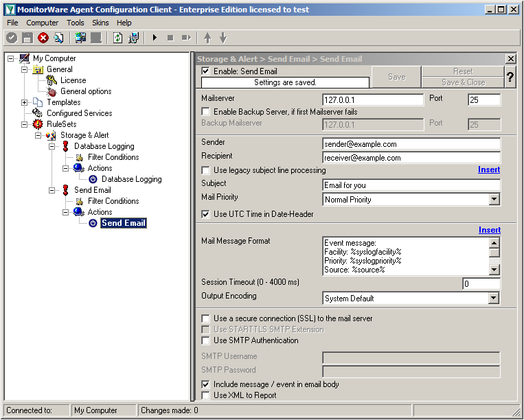Screen dimensions: 524x420
Task: Close the Send Email settings panel
Action: [x=510, y=59]
